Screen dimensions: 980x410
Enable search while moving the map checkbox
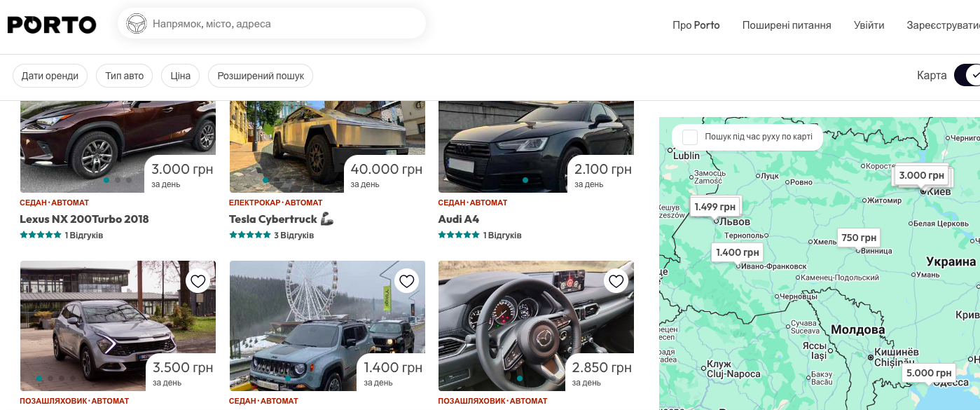click(x=690, y=137)
